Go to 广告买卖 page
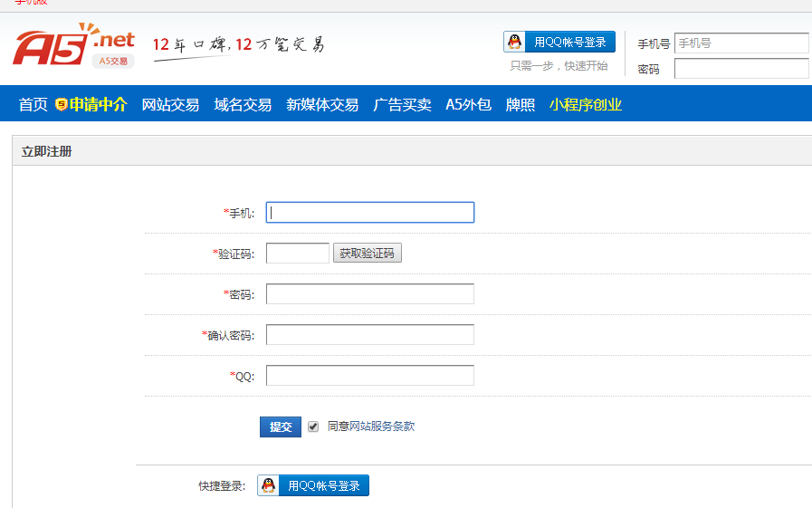The height and width of the screenshot is (508, 812). (x=402, y=105)
